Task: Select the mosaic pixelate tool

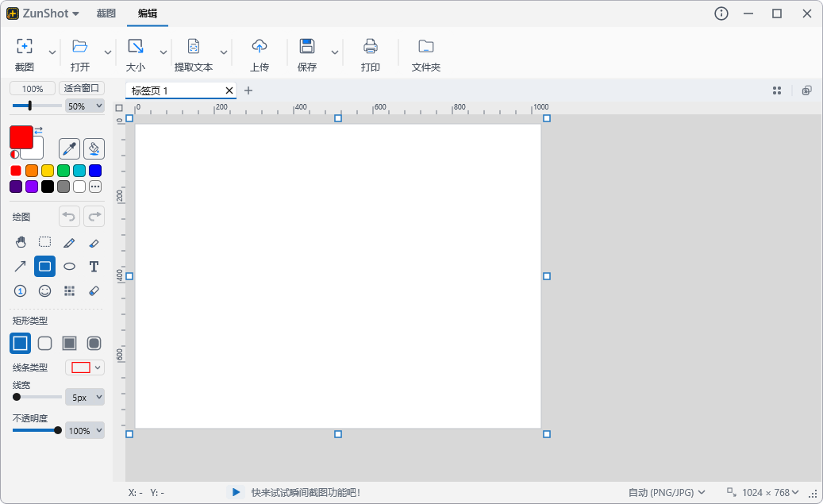Action: pyautogui.click(x=69, y=290)
